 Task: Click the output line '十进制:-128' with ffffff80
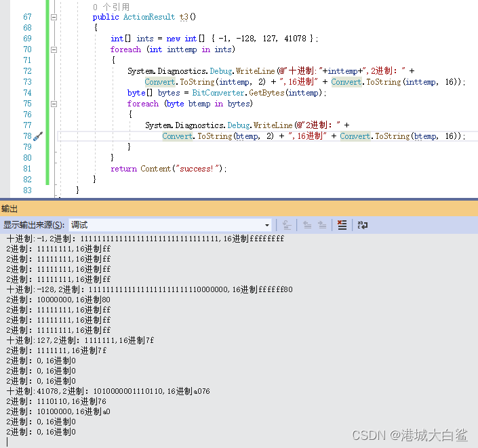[x=149, y=289]
